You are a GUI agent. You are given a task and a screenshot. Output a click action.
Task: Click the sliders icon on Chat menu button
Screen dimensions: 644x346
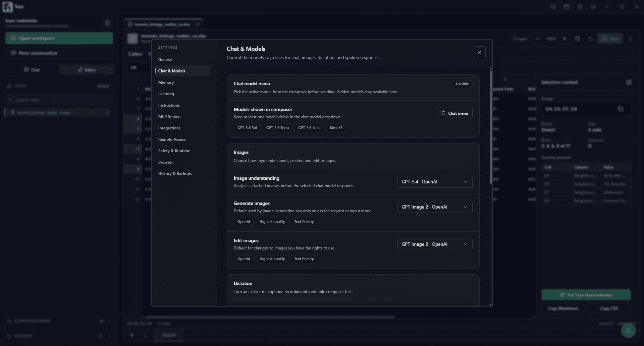point(443,113)
